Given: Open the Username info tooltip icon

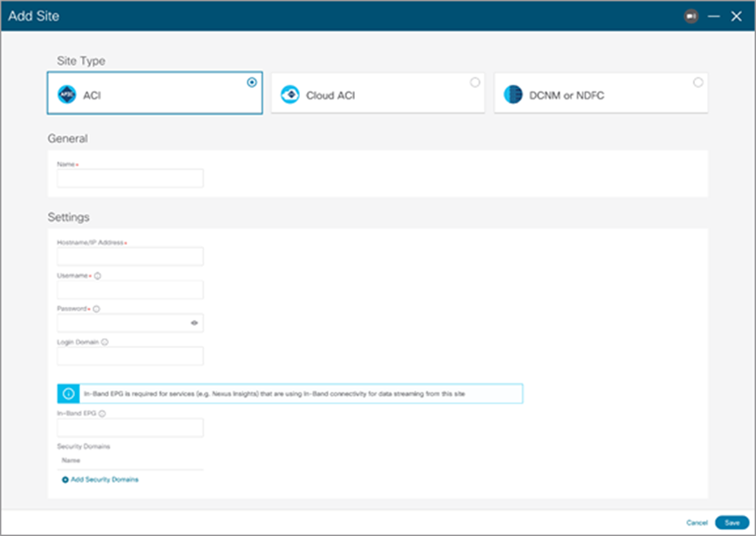Looking at the screenshot, I should coord(98,276).
